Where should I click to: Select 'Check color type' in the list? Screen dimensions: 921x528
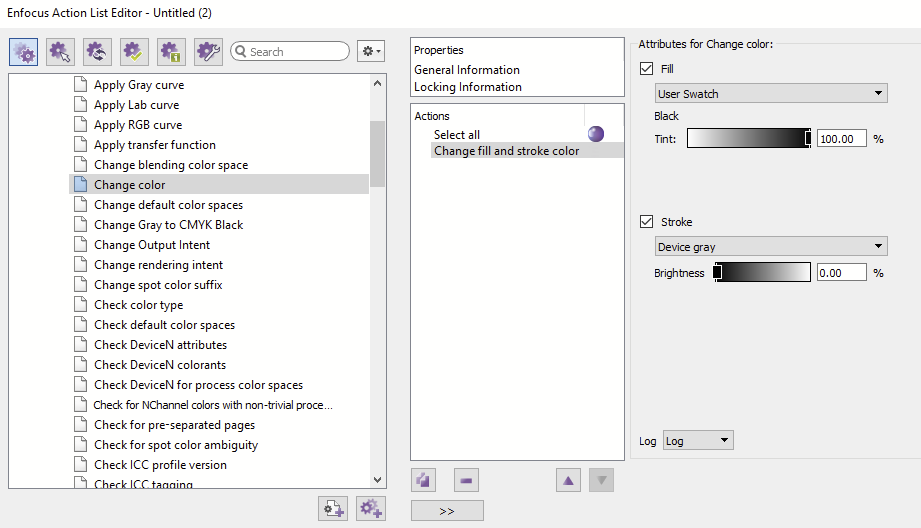138,305
